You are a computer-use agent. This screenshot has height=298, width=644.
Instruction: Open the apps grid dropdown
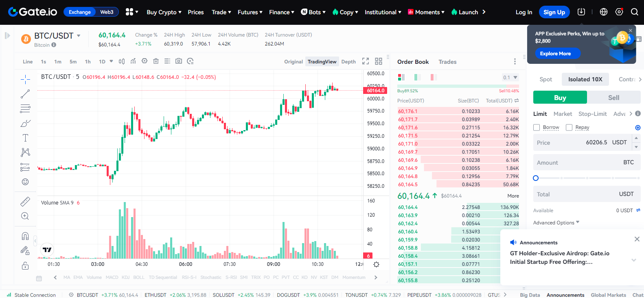[132, 12]
